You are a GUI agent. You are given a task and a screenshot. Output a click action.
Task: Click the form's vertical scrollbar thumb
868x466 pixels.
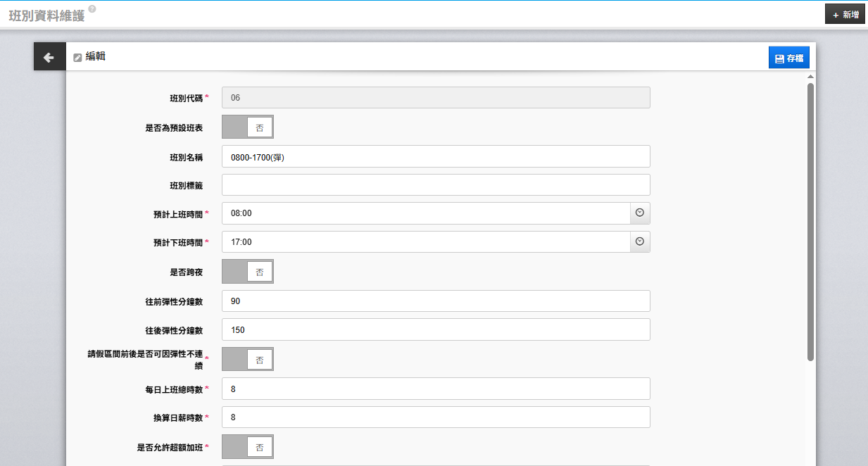(810, 222)
